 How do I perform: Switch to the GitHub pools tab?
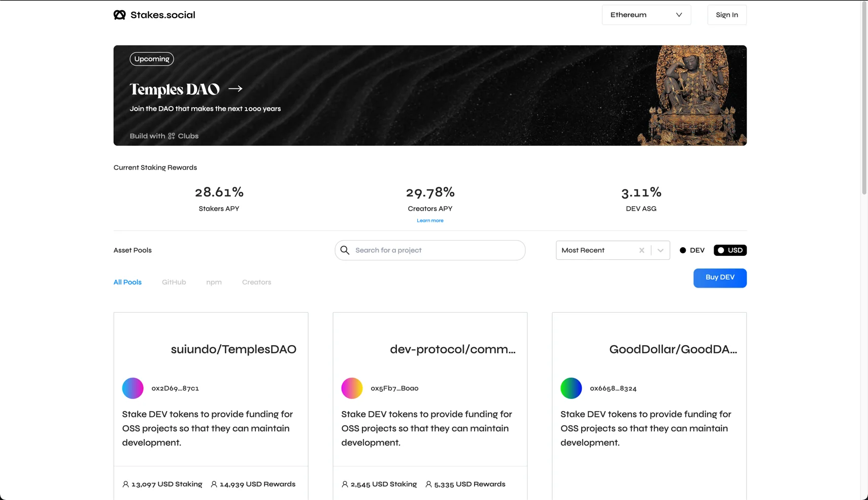tap(174, 282)
